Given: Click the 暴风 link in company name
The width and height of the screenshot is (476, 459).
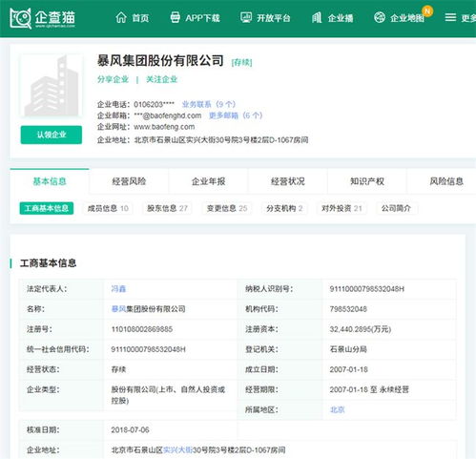Looking at the screenshot, I should 118,309.
